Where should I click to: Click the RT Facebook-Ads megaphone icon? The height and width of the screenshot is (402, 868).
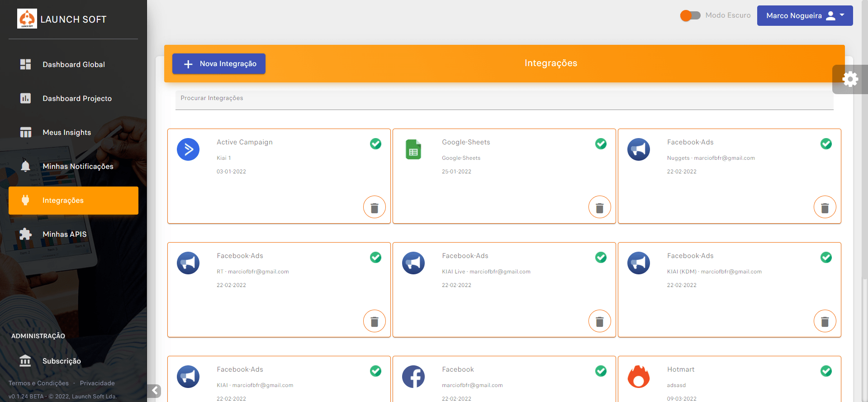click(188, 263)
